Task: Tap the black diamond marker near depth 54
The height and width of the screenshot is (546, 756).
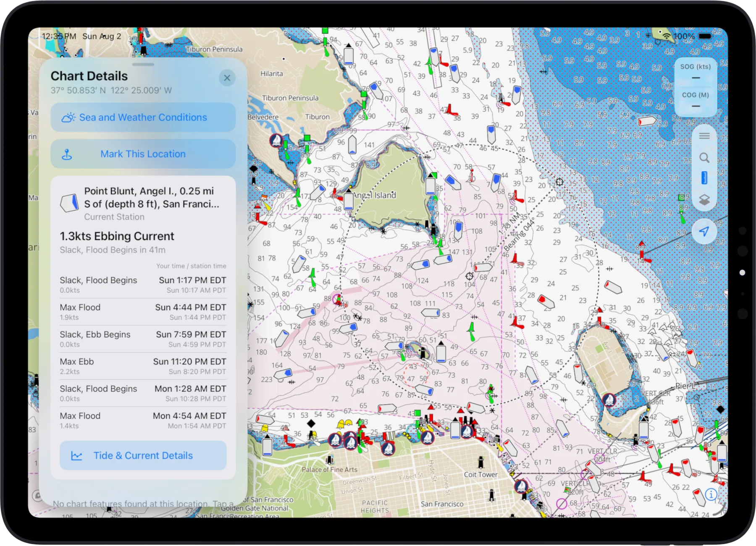Action: 311,423
